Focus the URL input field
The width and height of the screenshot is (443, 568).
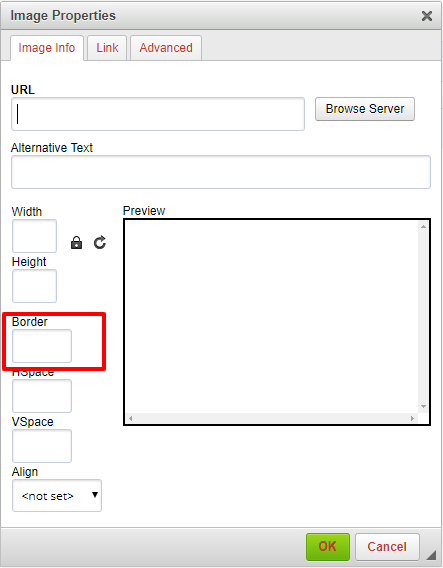click(x=158, y=114)
